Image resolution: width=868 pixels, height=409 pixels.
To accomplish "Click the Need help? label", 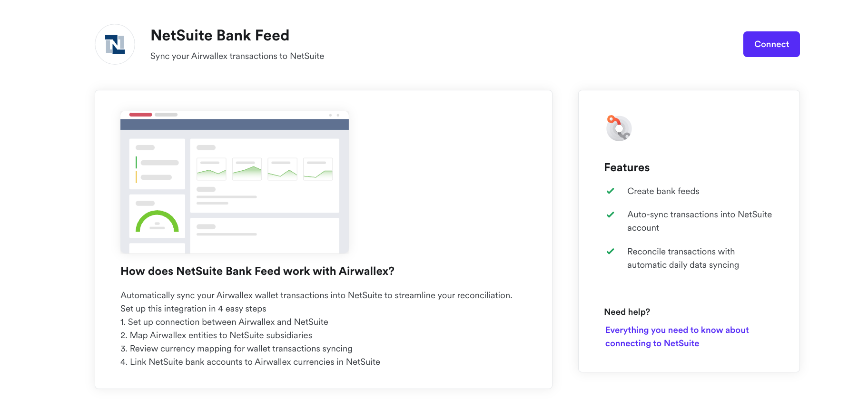I will tap(627, 312).
